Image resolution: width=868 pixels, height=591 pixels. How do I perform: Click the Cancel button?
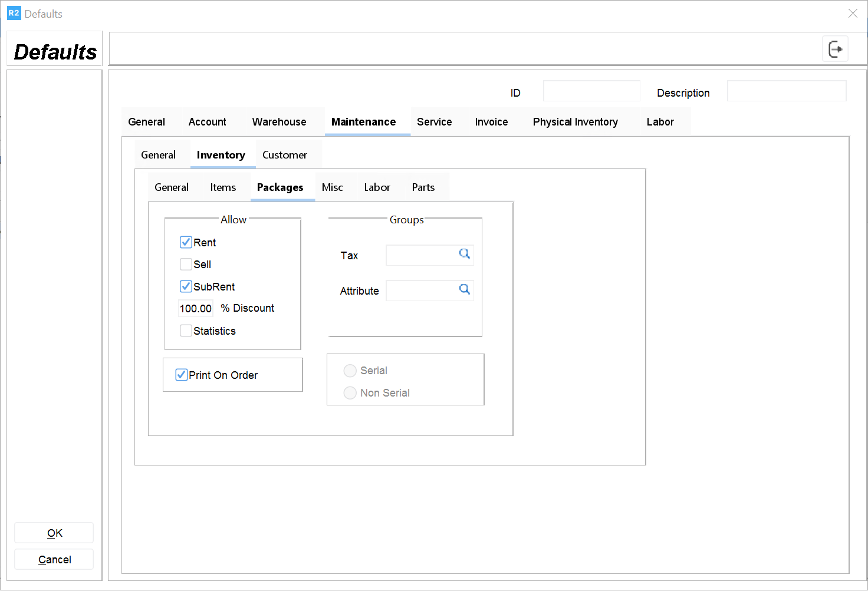click(x=54, y=559)
